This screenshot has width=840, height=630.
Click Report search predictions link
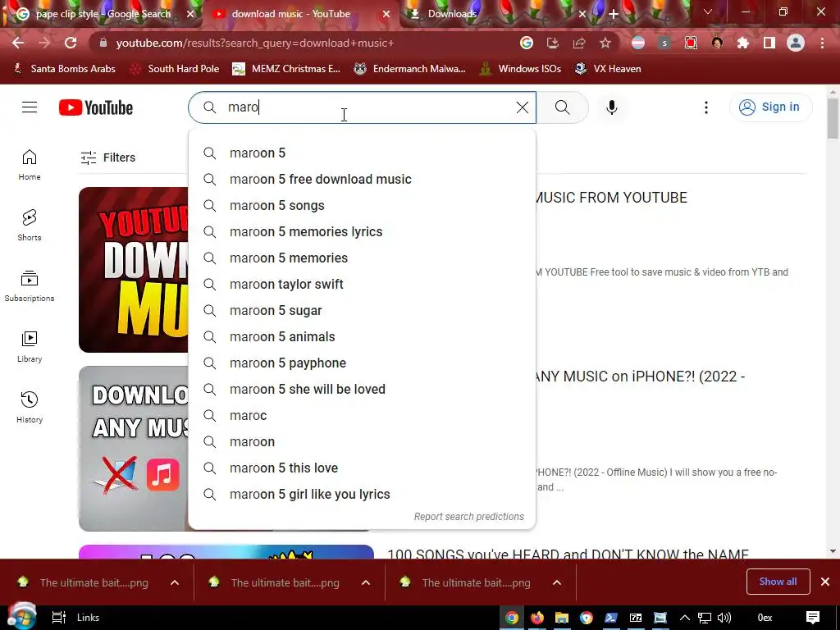coord(468,517)
